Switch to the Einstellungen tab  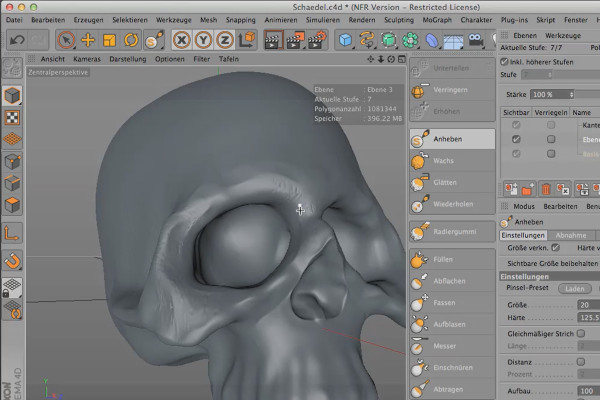pos(523,235)
